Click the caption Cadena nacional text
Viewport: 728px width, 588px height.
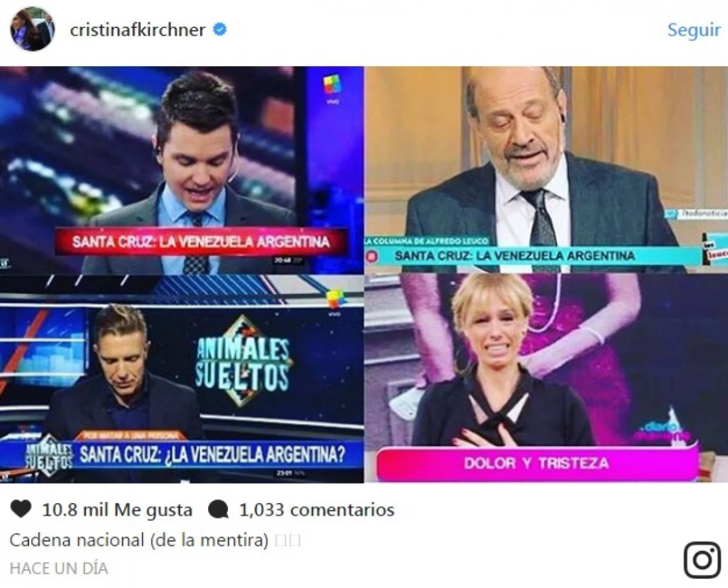pyautogui.click(x=139, y=540)
